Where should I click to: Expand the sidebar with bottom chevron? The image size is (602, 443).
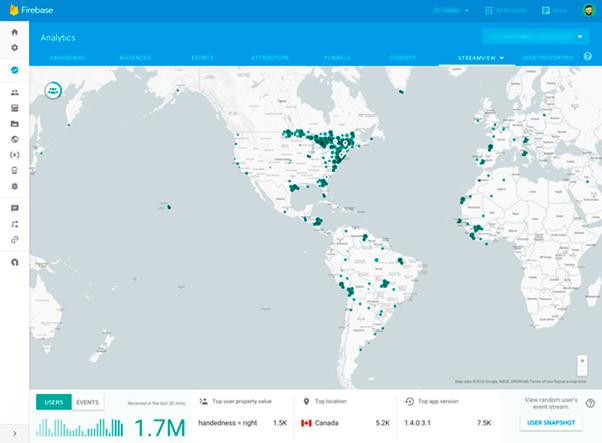pos(14,432)
